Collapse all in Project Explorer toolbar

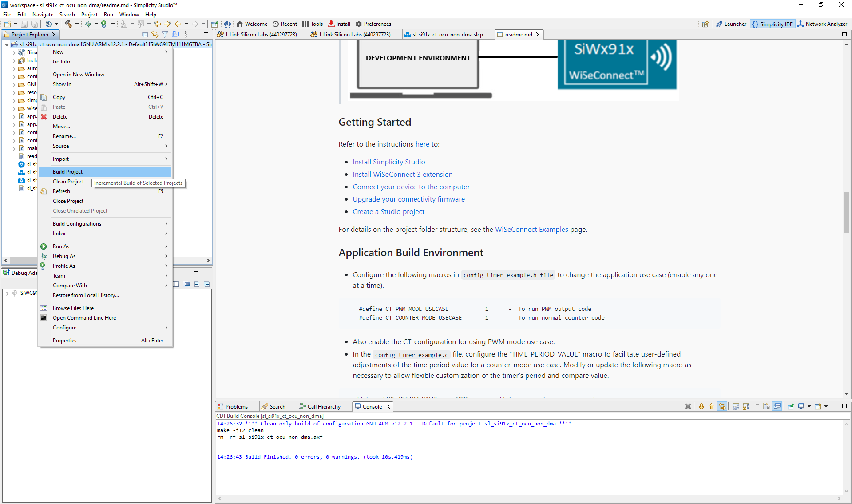(145, 34)
